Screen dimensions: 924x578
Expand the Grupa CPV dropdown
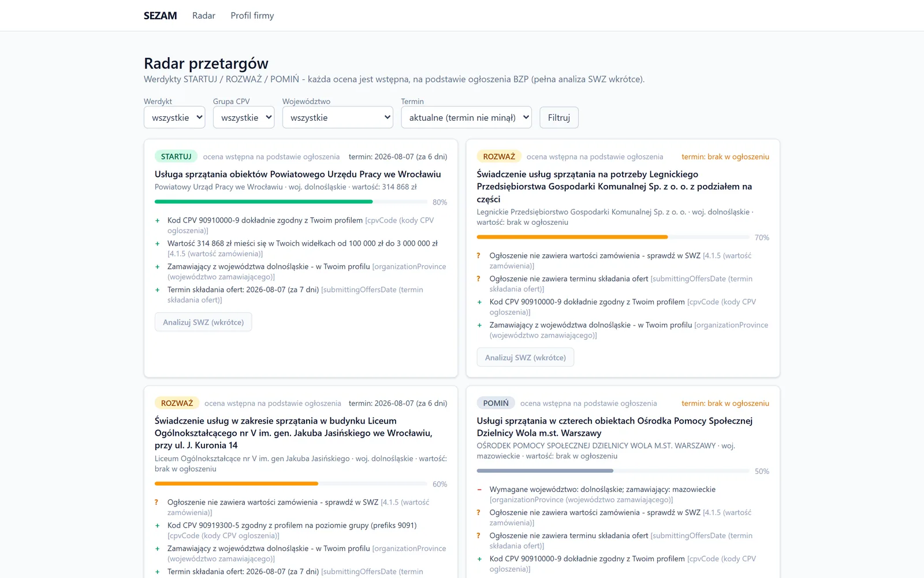coord(244,117)
